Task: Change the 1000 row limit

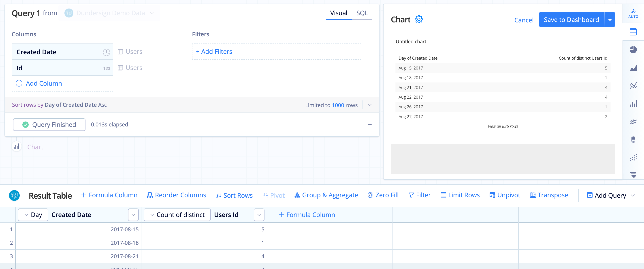Action: (x=338, y=105)
